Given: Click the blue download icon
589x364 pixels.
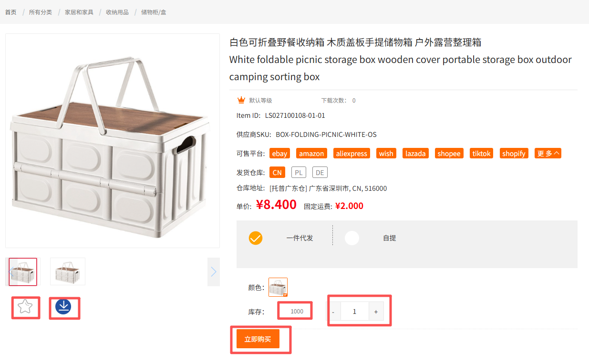Looking at the screenshot, I should (x=63, y=307).
